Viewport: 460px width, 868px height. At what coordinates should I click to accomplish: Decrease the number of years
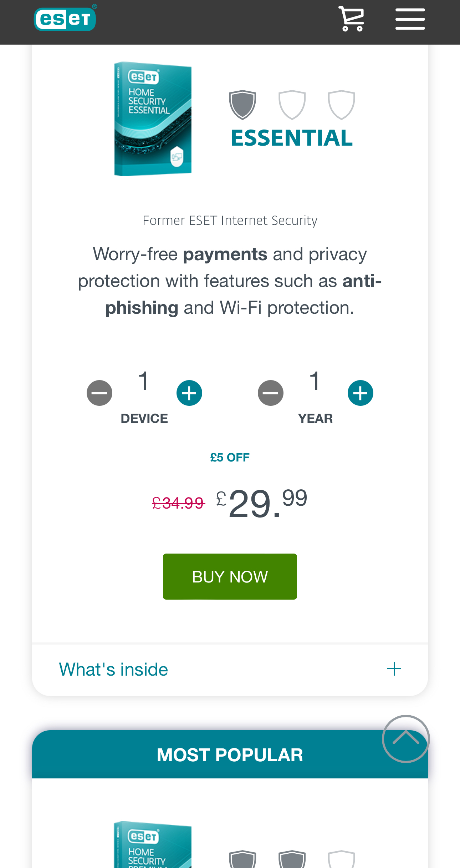click(x=271, y=393)
